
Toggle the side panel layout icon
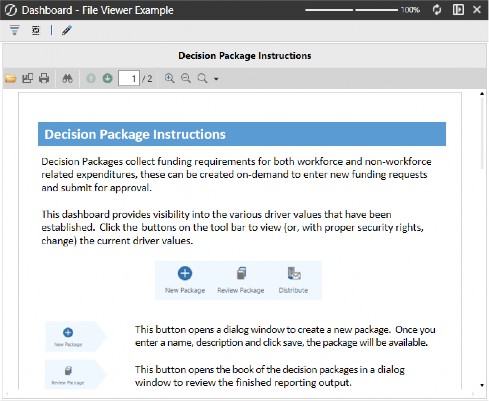(x=458, y=10)
